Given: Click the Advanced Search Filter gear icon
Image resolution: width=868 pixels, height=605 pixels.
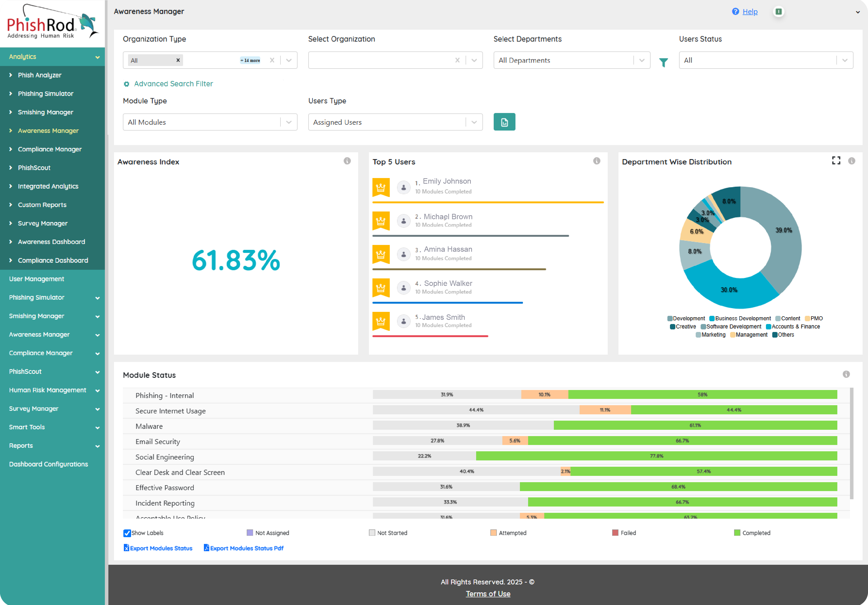Looking at the screenshot, I should point(127,84).
